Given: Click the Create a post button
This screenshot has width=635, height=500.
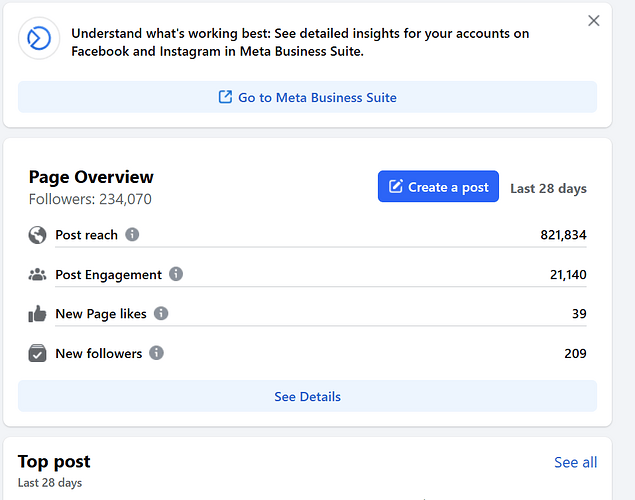Looking at the screenshot, I should (438, 186).
